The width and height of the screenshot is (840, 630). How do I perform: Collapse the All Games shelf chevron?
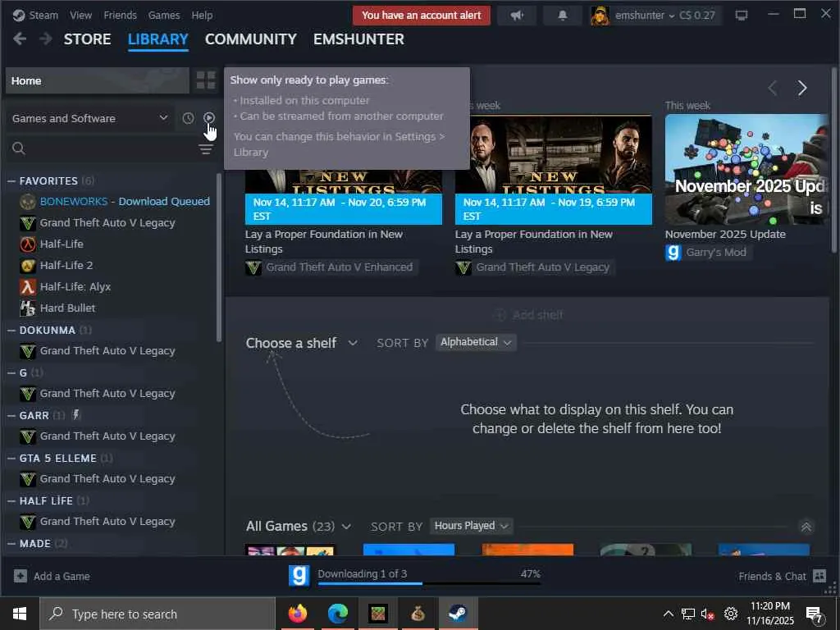click(806, 527)
